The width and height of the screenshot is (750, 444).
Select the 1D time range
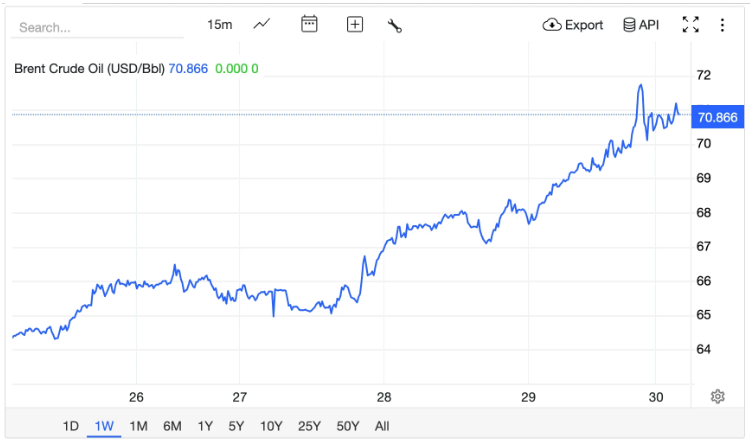(x=70, y=426)
